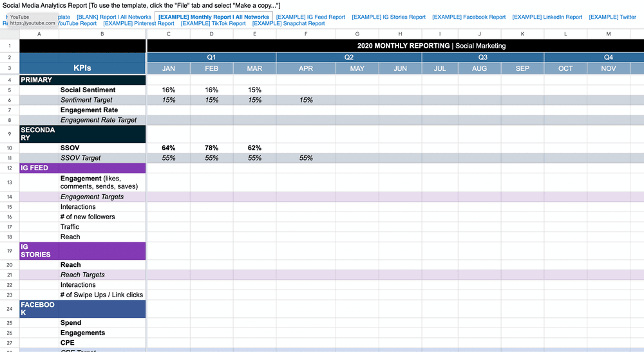Select column F header
644x352 pixels.
point(306,34)
